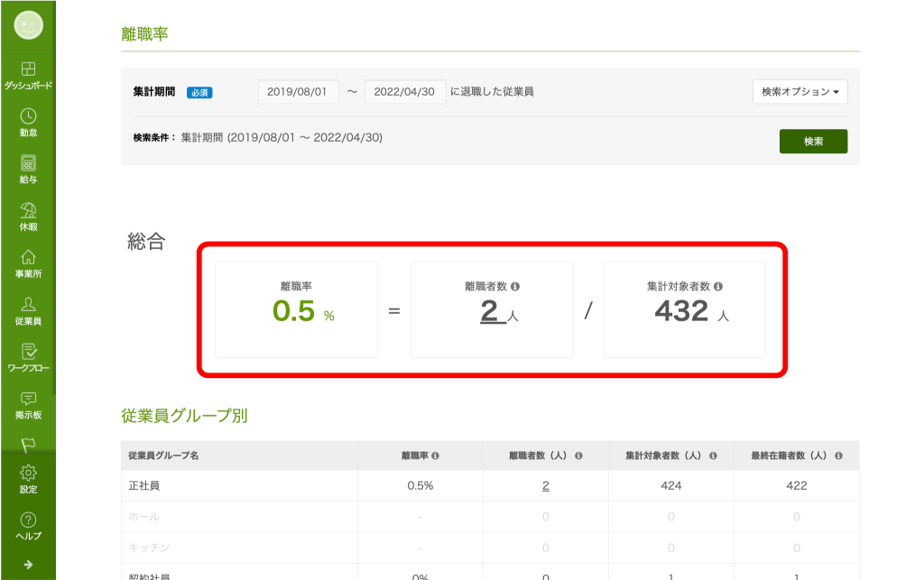Click the start date field 2019/08/01
The height and width of the screenshot is (580, 924).
pyautogui.click(x=299, y=92)
